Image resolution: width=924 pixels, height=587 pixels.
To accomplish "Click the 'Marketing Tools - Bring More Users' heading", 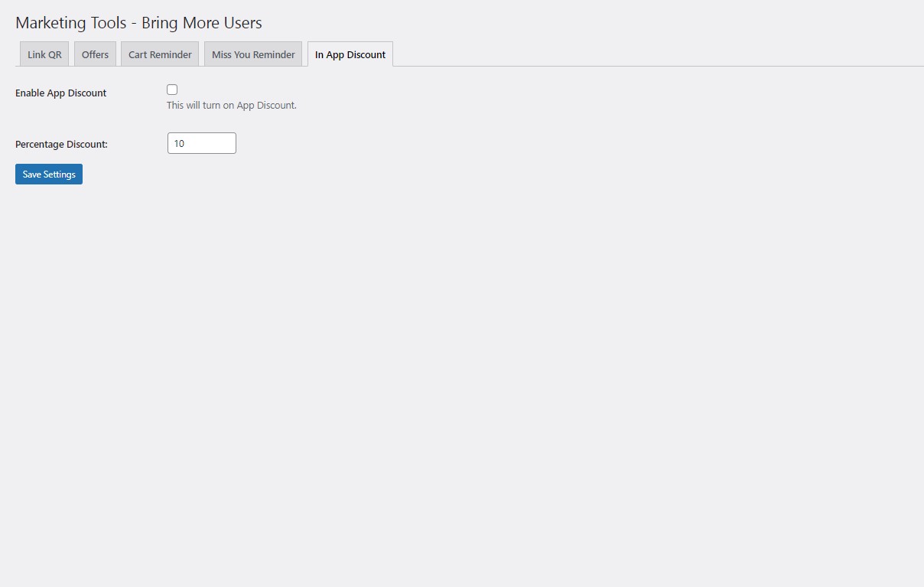I will click(x=138, y=23).
